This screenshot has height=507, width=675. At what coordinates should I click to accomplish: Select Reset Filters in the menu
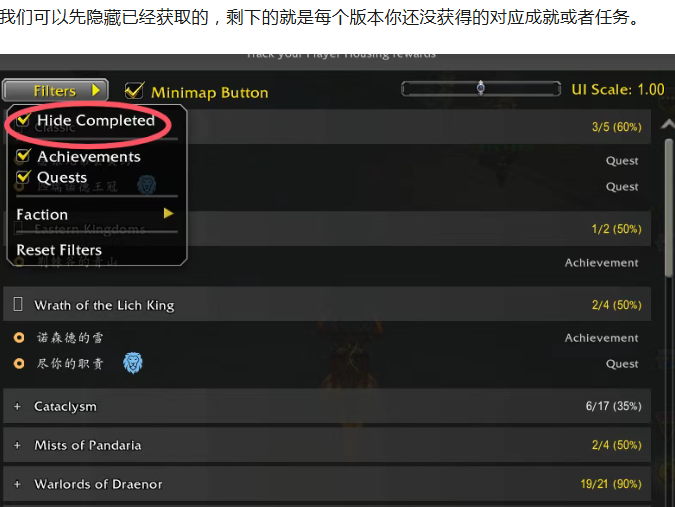coord(59,250)
